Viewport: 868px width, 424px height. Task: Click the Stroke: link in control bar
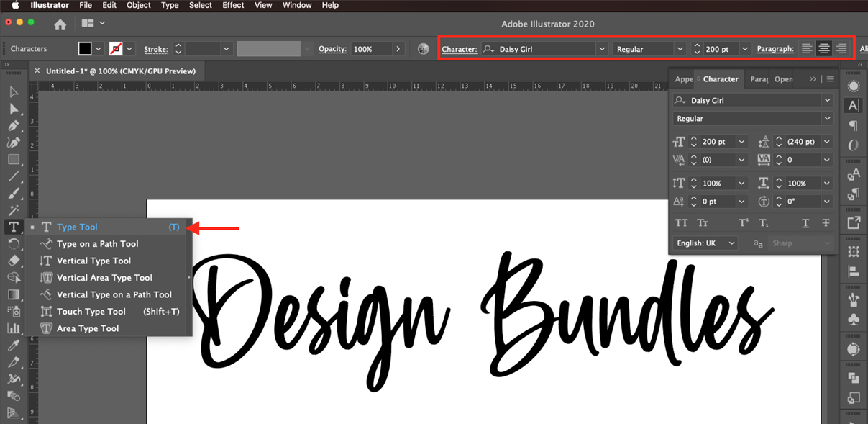click(156, 49)
